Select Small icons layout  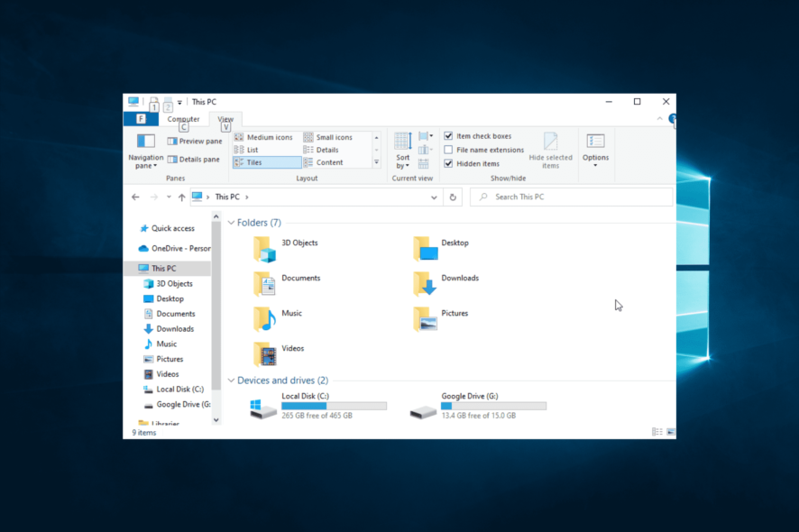pos(328,137)
